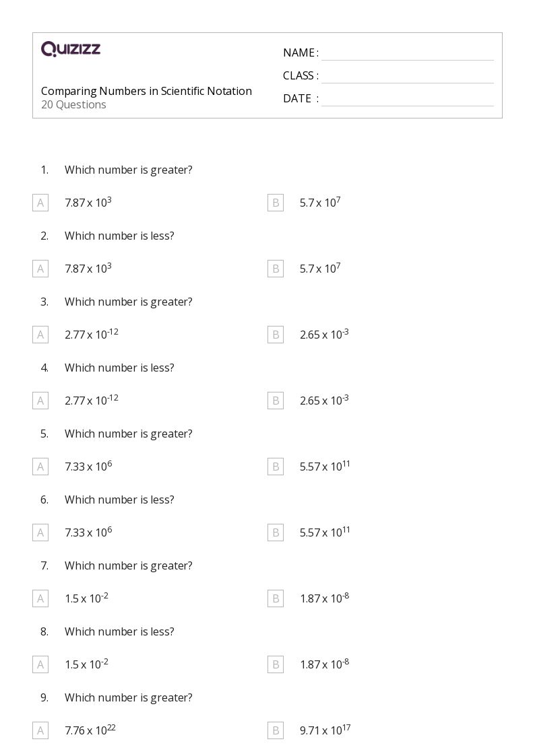535x756 pixels.
Task: Click the CLASS input line
Action: (407, 76)
